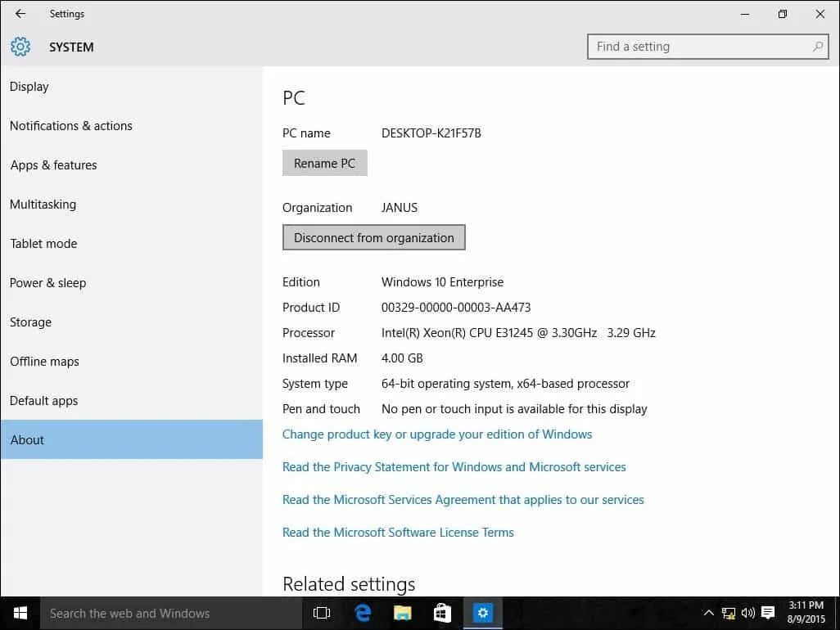The width and height of the screenshot is (840, 630).
Task: Select Power & sleep
Action: [132, 283]
